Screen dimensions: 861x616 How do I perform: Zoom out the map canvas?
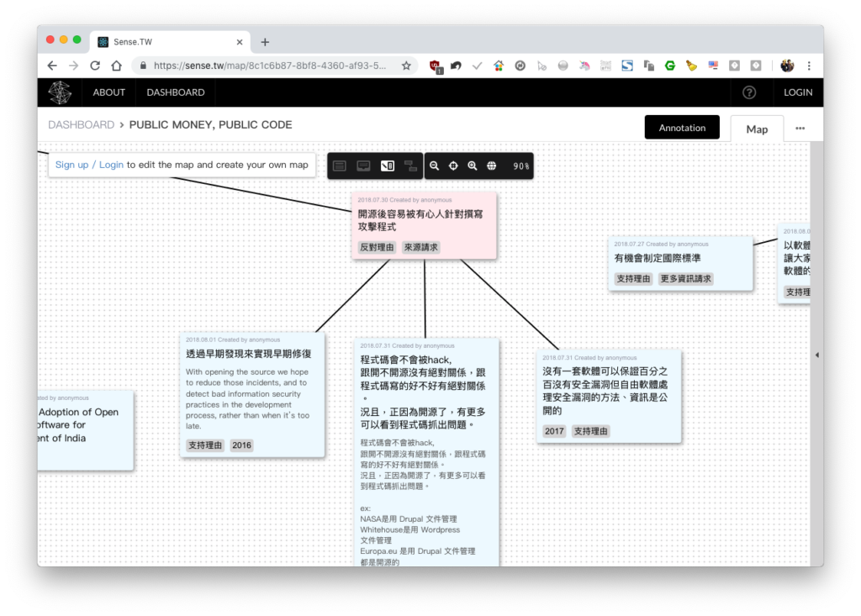click(435, 166)
